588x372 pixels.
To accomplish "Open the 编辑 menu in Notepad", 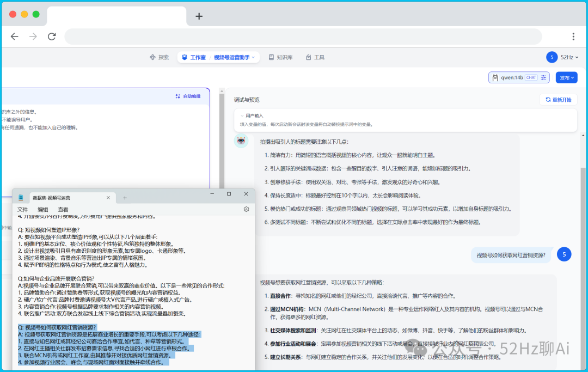I will pos(43,210).
